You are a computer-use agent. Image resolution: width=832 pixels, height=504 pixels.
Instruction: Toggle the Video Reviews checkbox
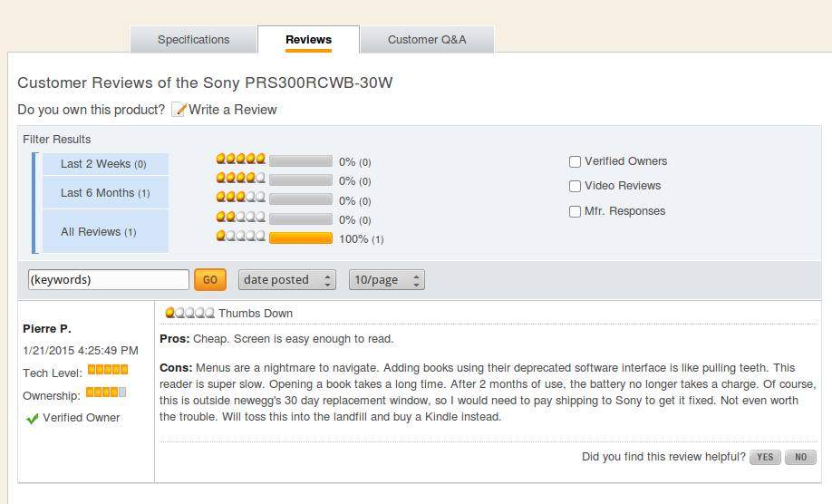[x=575, y=186]
